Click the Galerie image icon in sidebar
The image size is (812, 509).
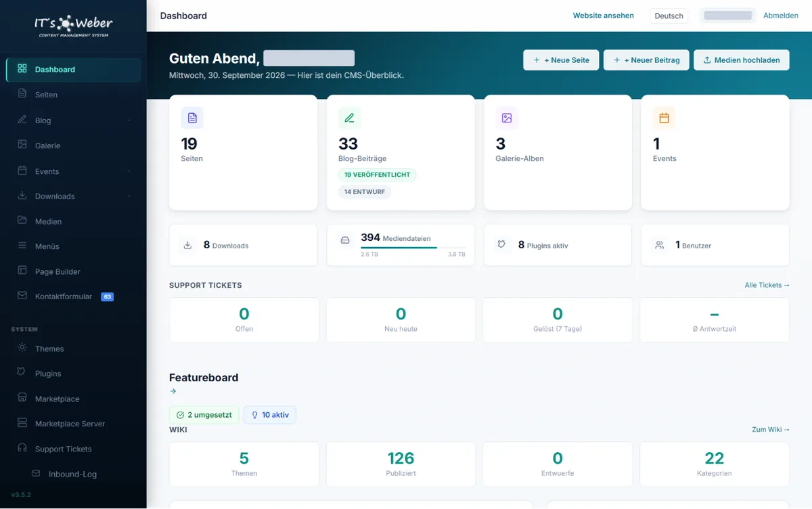pyautogui.click(x=22, y=145)
